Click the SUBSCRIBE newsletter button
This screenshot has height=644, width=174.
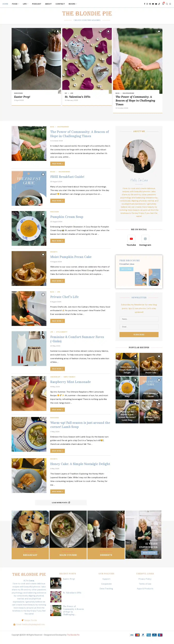tap(139, 335)
